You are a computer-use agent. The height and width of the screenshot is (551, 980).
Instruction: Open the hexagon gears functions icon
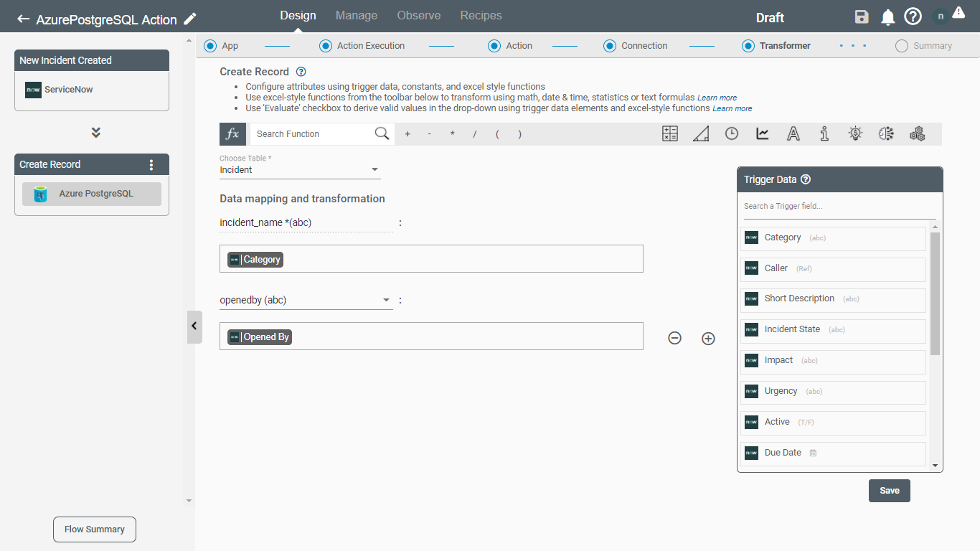point(917,133)
